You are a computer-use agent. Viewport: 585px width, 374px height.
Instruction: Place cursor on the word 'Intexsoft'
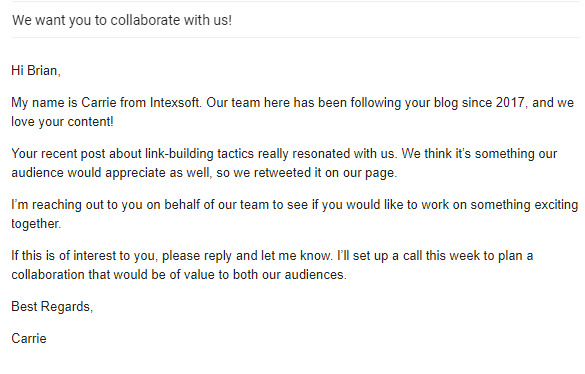click(x=175, y=103)
